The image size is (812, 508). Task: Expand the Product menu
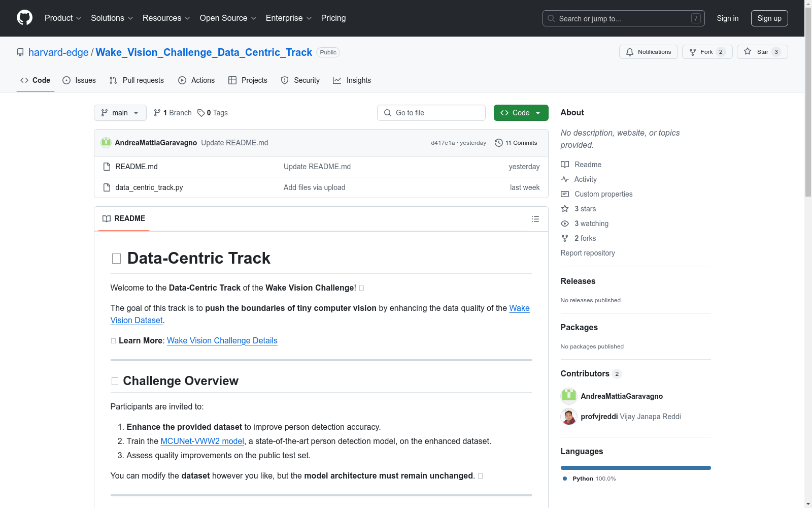63,18
